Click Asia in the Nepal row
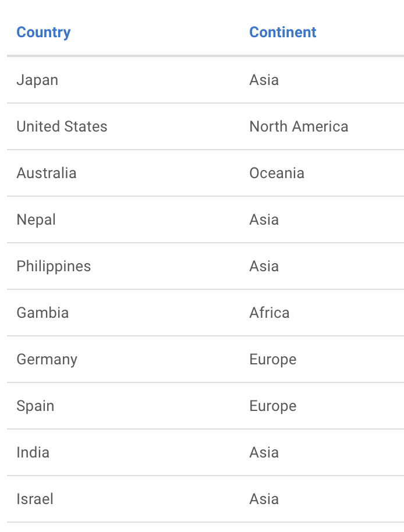This screenshot has width=404, height=532. (x=264, y=219)
